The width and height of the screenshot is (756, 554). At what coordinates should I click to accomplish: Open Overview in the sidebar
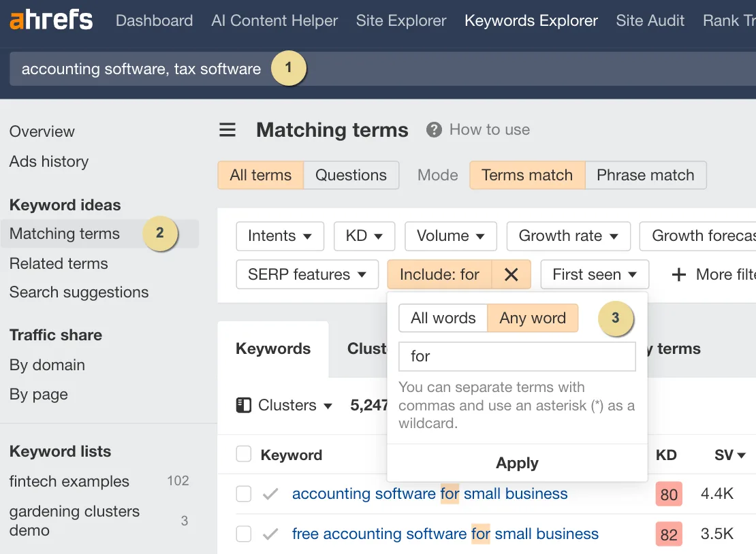coord(42,131)
